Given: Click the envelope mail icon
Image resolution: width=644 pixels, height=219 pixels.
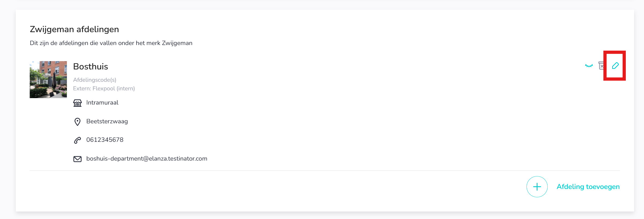Looking at the screenshot, I should coord(77,159).
